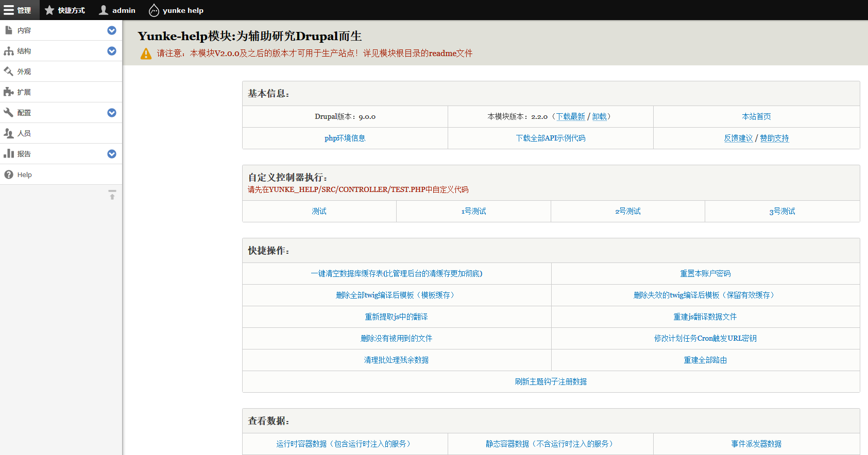Click the hamburger 管理 menu icon
The image size is (868, 455).
(x=9, y=10)
